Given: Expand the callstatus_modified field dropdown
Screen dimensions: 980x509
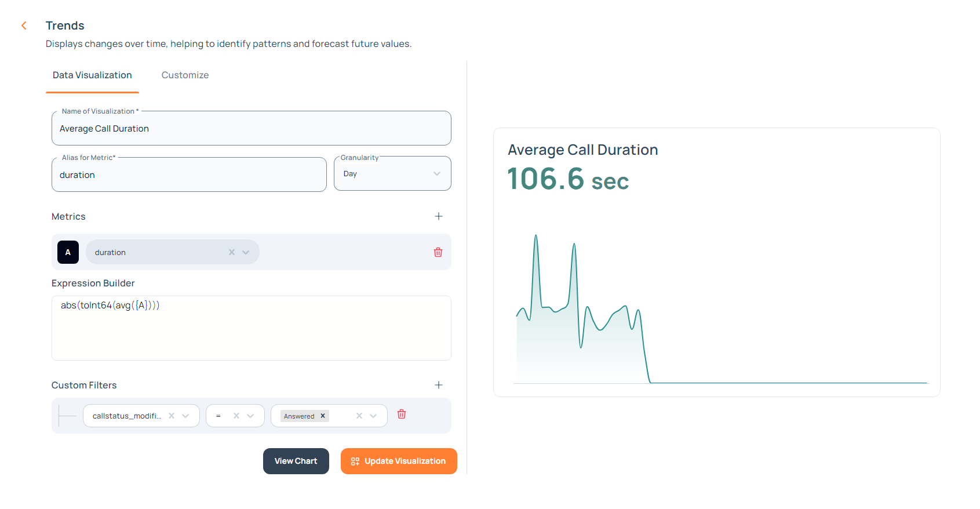Looking at the screenshot, I should pos(185,416).
